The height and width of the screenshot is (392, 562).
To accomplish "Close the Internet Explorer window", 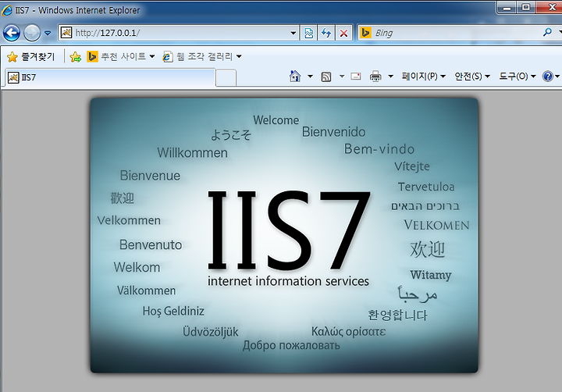I will coord(550,8).
